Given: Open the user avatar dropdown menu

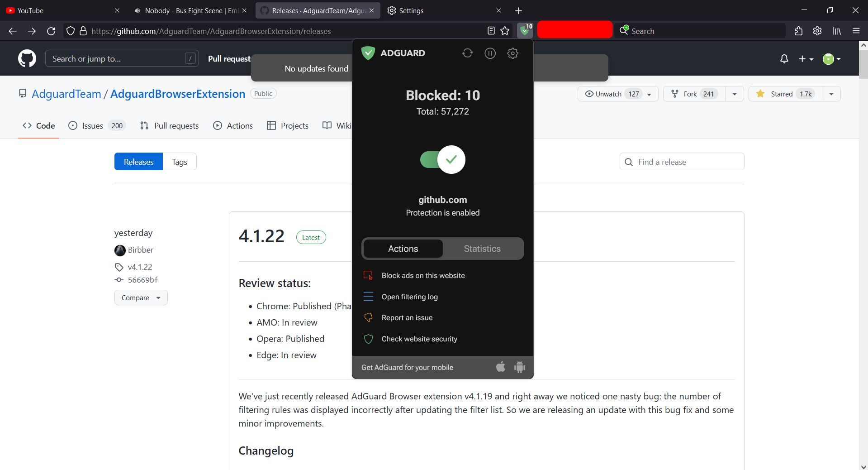Looking at the screenshot, I should 831,59.
